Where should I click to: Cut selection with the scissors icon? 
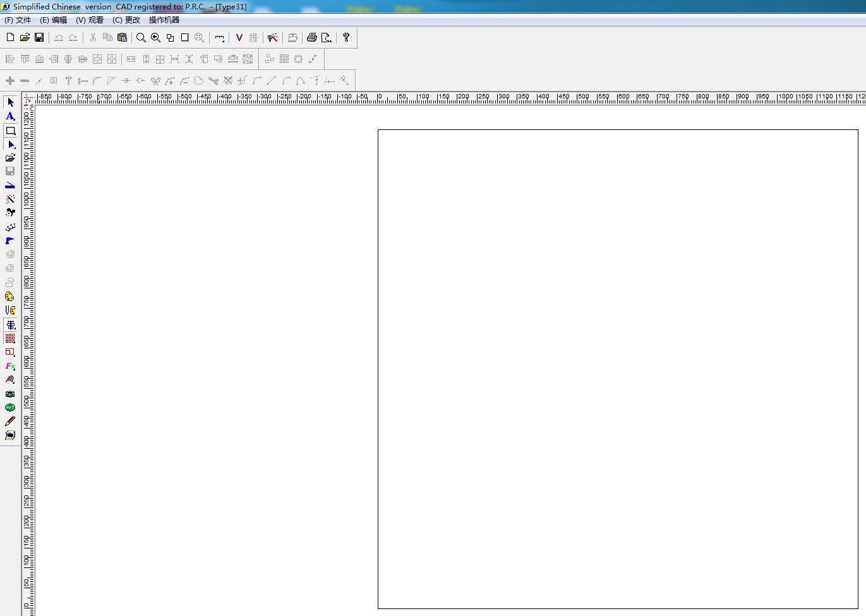(x=93, y=38)
